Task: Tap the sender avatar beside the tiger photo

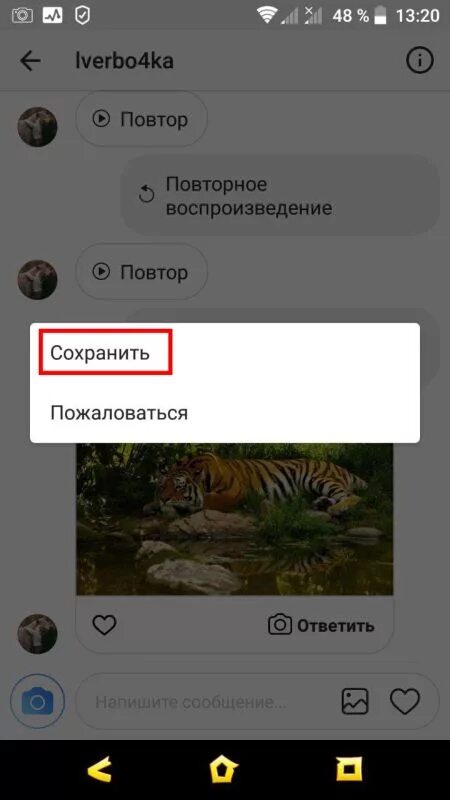Action: pos(37,634)
